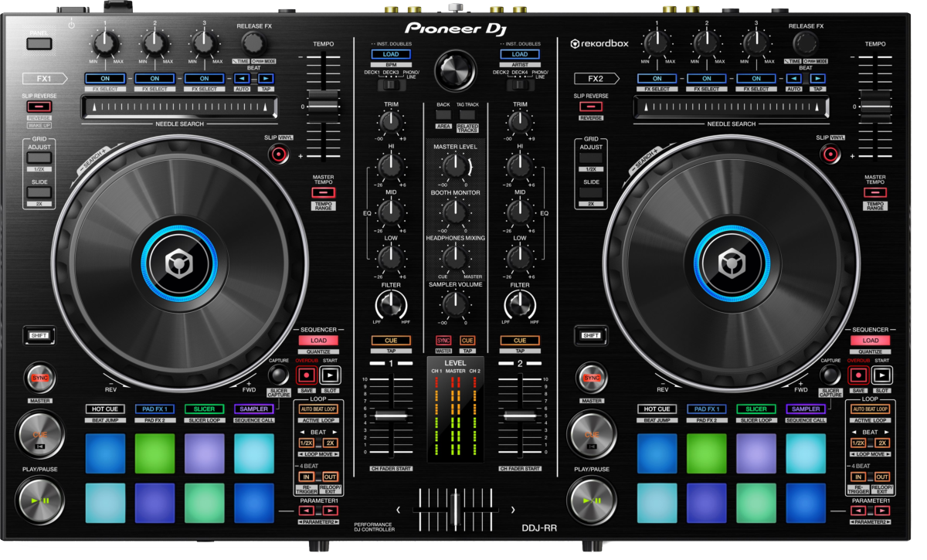Select SAMPLER pad mode on deck 1
927x560 pixels.
point(254,409)
